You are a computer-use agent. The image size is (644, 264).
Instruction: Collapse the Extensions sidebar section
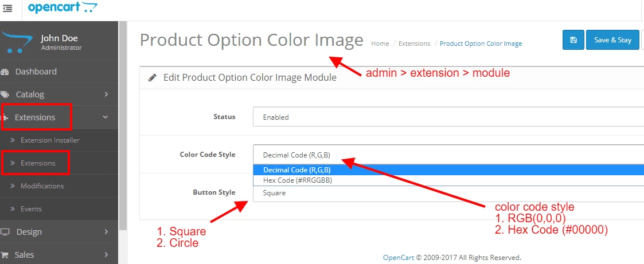click(x=106, y=117)
